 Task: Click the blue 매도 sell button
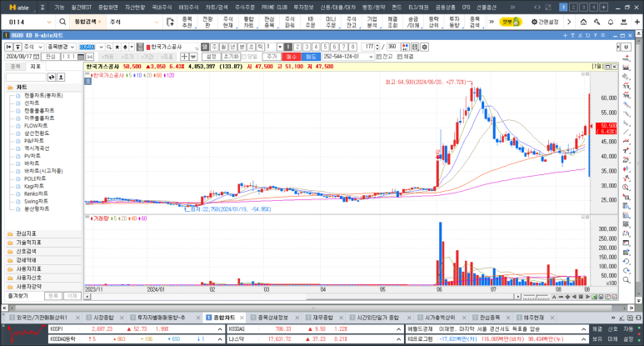click(311, 57)
